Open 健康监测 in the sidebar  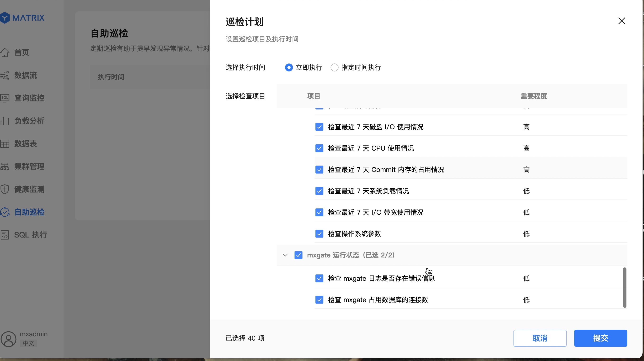pyautogui.click(x=29, y=189)
